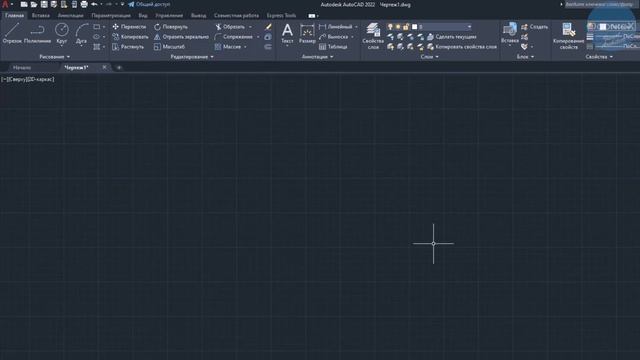This screenshot has width=640, height=360.
Task: Click the Сопряжение (Fillet) command
Action: 233,37
